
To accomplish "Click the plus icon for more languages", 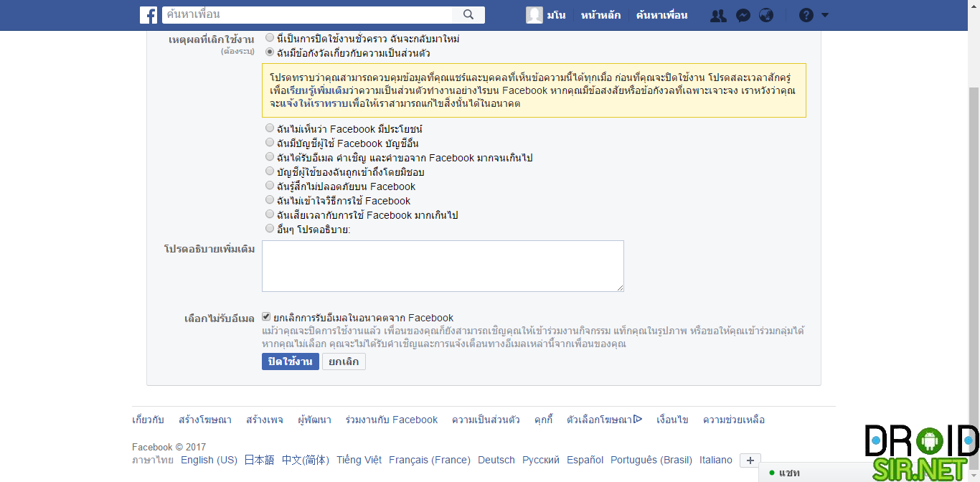I will click(x=750, y=460).
